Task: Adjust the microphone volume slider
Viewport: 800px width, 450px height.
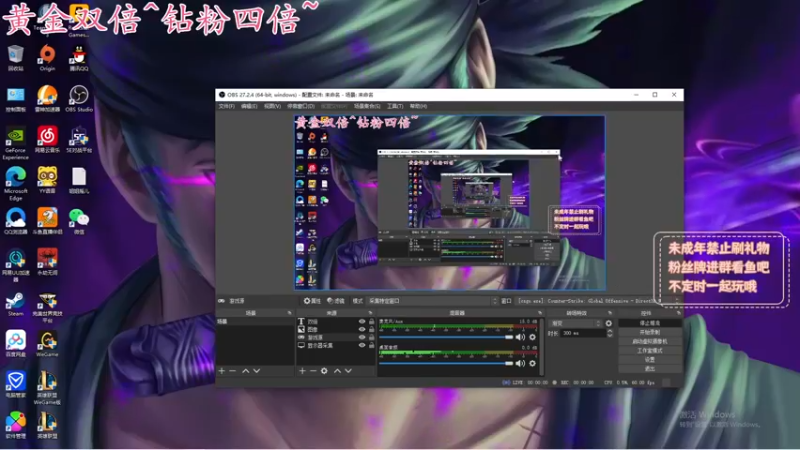Action: coord(446,337)
